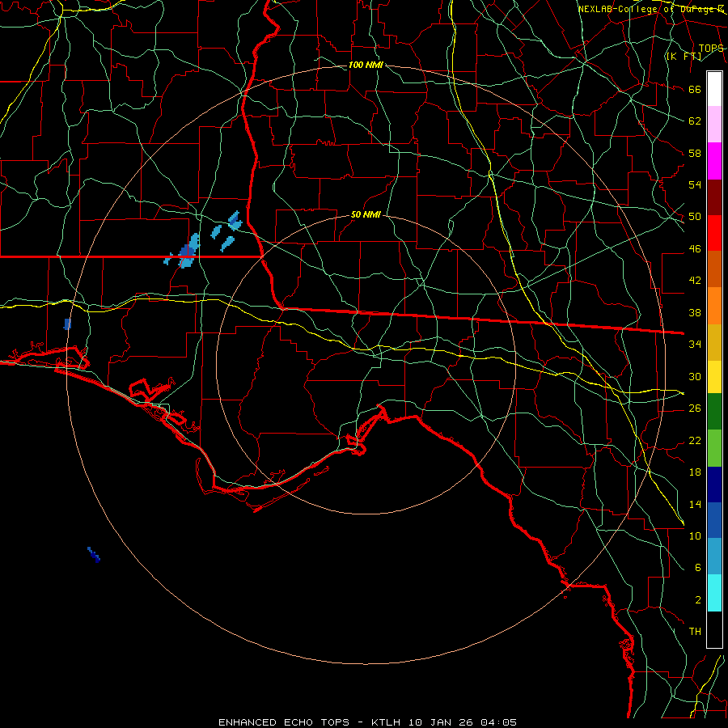Click the legend value '18'
This screenshot has height=728, width=728.
coord(695,472)
